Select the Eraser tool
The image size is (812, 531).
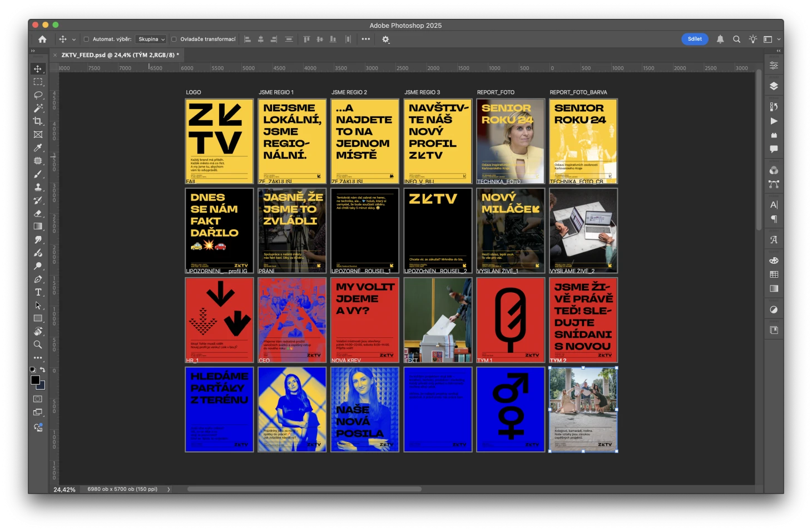pos(38,214)
